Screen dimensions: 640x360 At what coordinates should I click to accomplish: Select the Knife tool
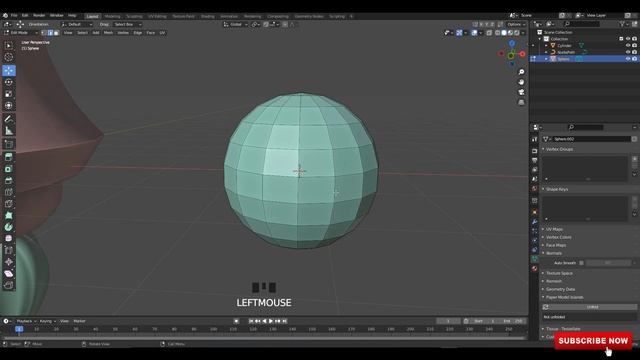tap(9, 204)
